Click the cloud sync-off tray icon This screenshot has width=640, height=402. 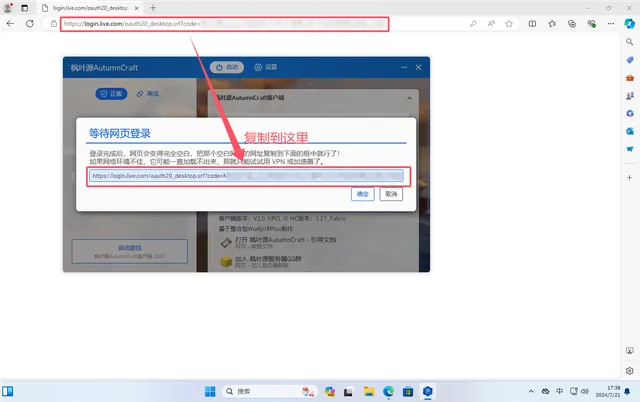click(545, 391)
